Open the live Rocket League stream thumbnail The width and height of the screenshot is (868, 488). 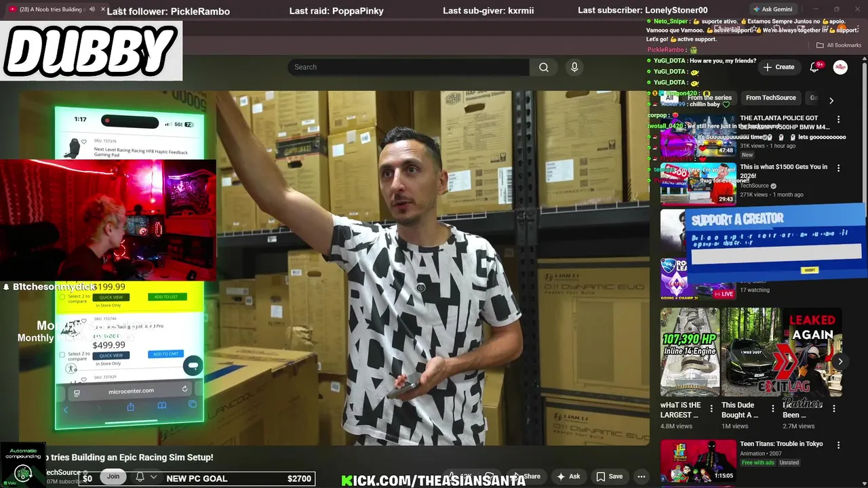coord(698,278)
